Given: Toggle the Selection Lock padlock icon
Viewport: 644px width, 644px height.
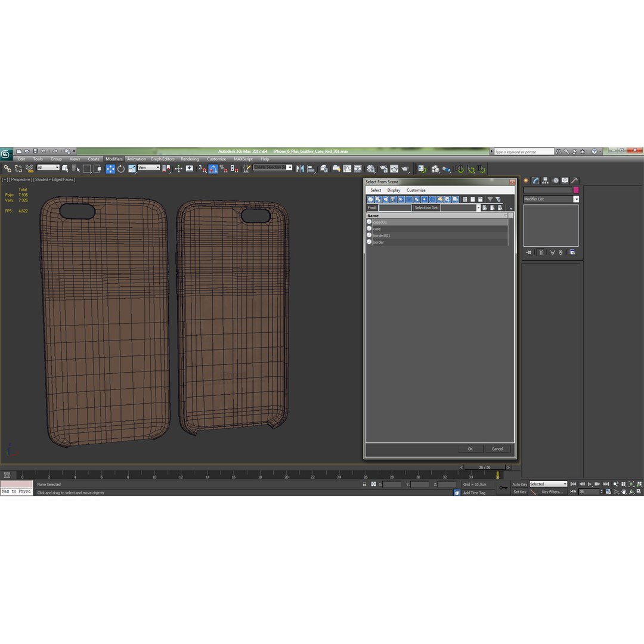Looking at the screenshot, I should pos(364,484).
